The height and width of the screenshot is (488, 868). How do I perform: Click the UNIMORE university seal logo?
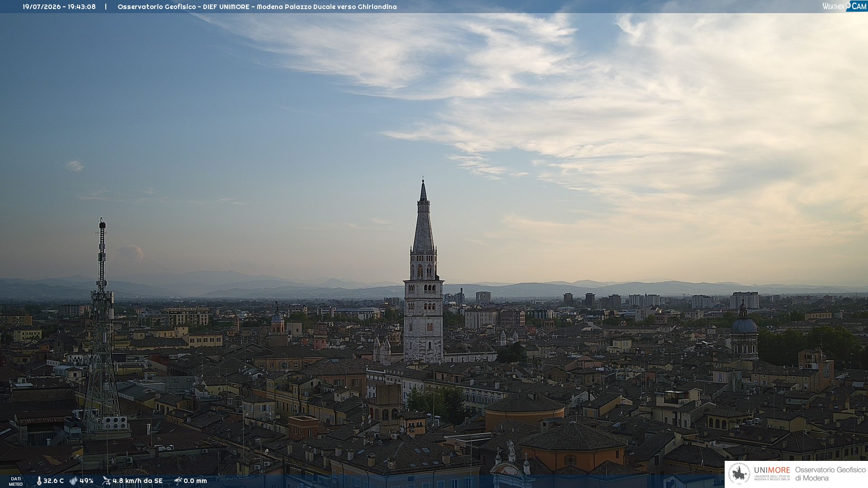(x=739, y=474)
